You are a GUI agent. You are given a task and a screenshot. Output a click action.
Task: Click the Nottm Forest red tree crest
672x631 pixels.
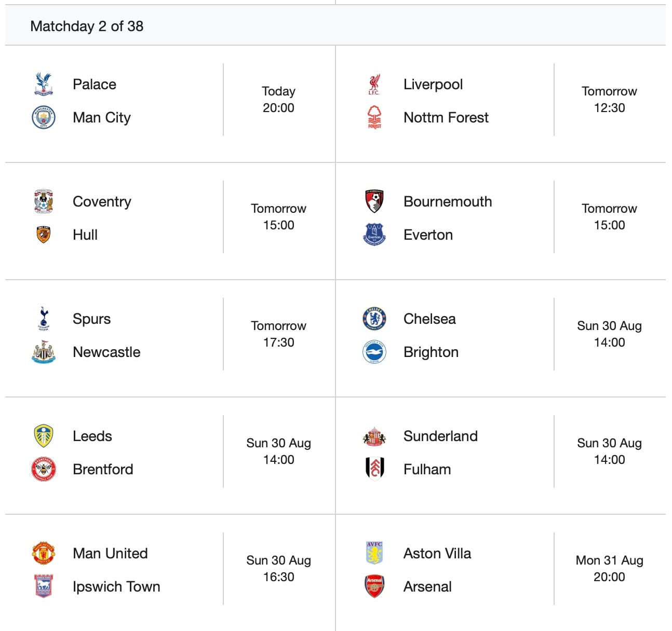[374, 117]
